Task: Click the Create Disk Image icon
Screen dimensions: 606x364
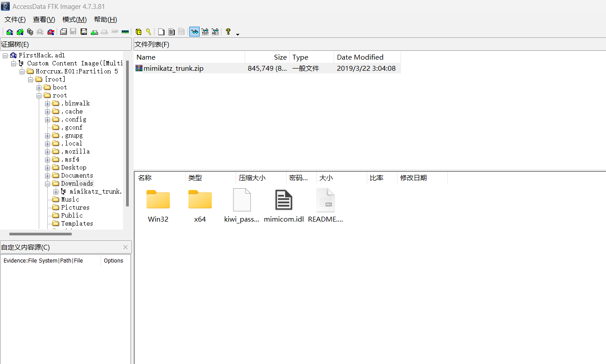Action: point(64,32)
